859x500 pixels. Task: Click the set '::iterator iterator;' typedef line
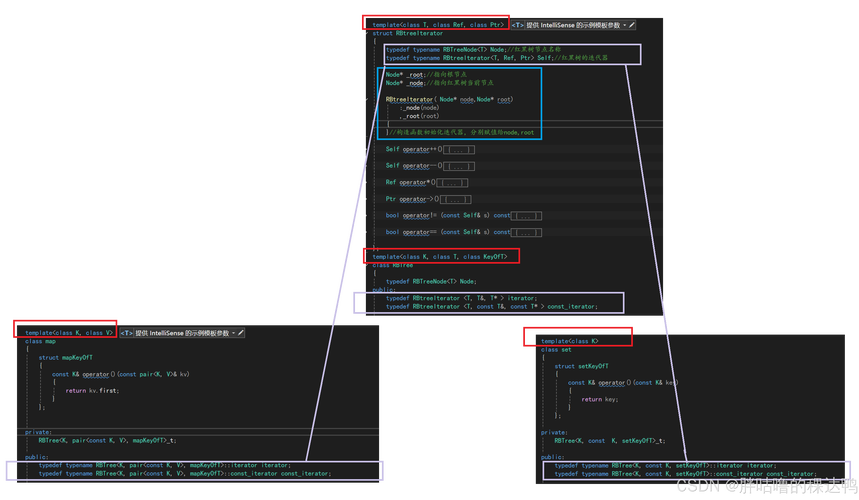[x=665, y=466]
